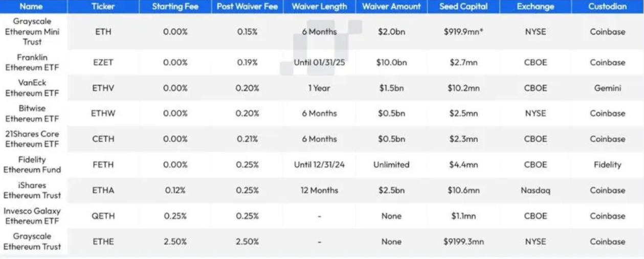
Task: Click the Unlimited waiver amount
Action: tap(391, 164)
